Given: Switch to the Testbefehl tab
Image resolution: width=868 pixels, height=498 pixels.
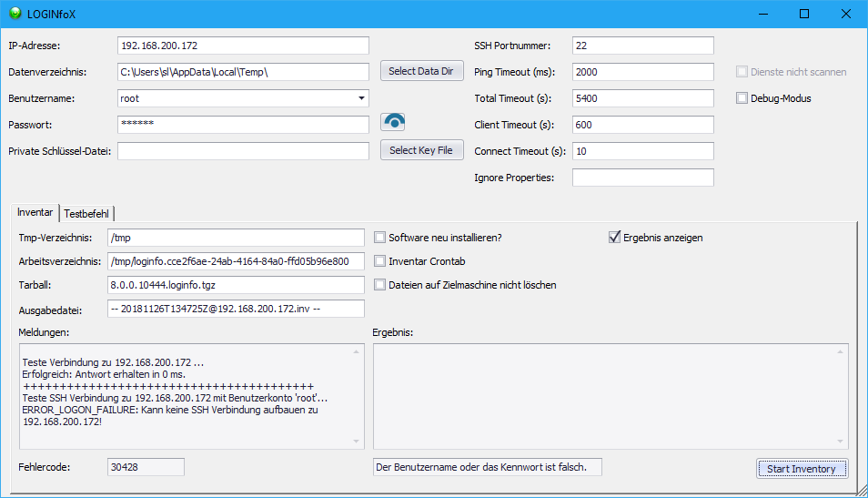Looking at the screenshot, I should click(x=86, y=213).
